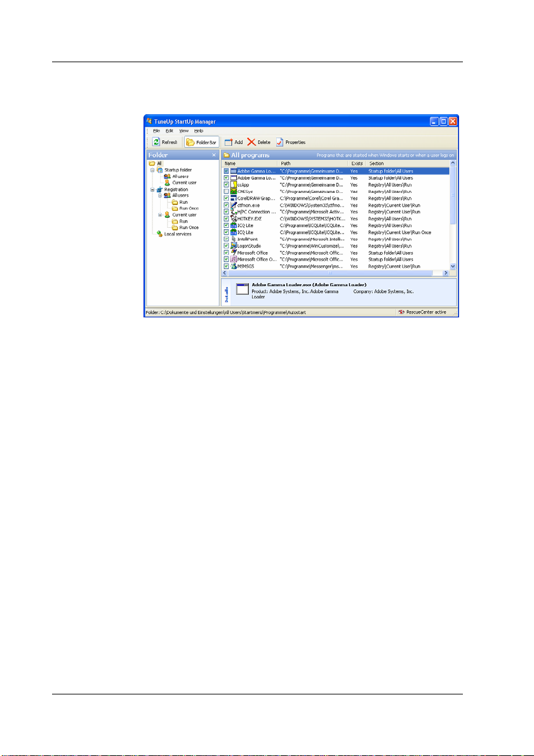
Task: Select the second Adobe Gamma Lo... unhighlighted row
Action: click(337, 178)
